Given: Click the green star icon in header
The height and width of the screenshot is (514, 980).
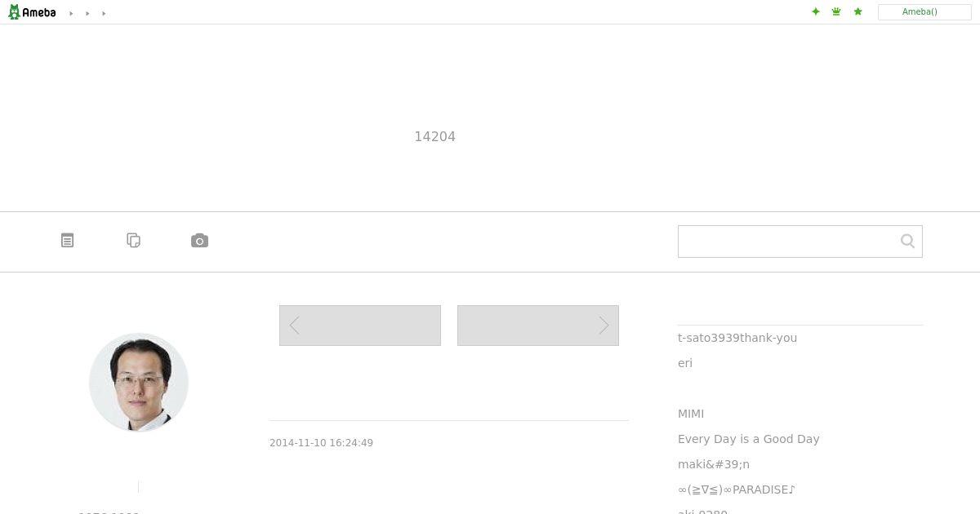Looking at the screenshot, I should [857, 11].
